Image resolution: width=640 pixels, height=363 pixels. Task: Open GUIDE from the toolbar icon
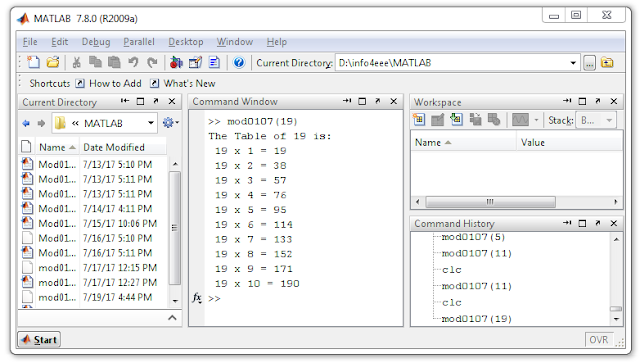[196, 62]
